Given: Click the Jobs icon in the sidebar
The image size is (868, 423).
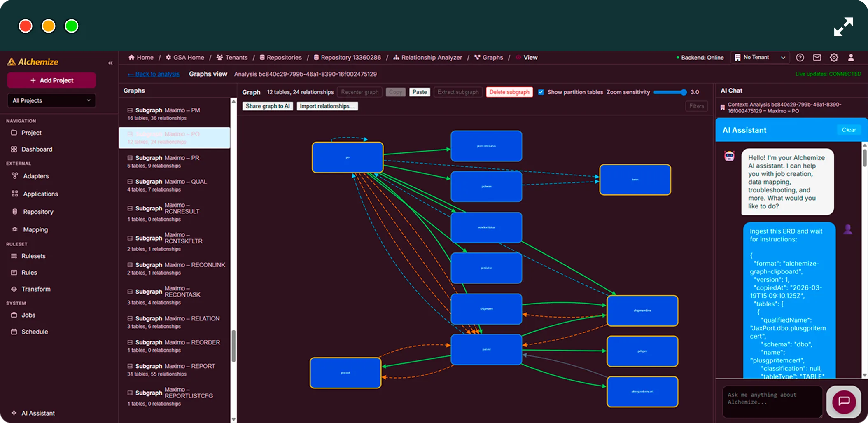Looking at the screenshot, I should pyautogui.click(x=14, y=315).
